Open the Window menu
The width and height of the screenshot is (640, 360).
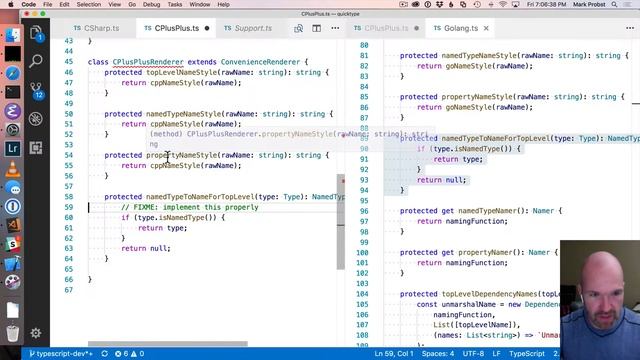click(200, 4)
